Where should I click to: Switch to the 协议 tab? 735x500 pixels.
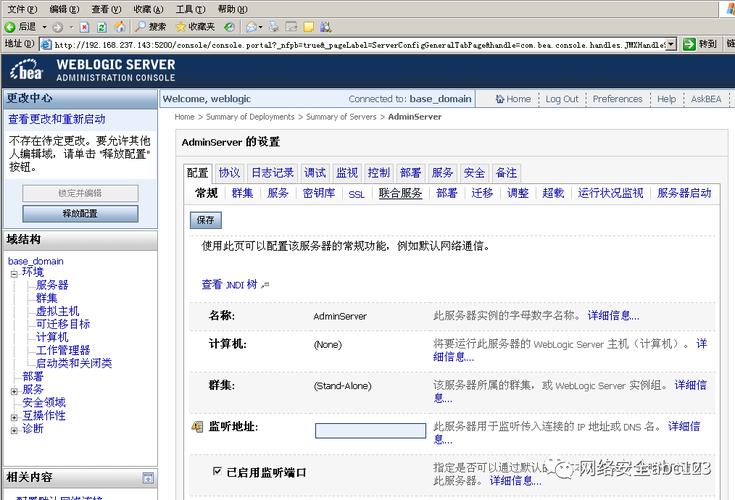[229, 173]
